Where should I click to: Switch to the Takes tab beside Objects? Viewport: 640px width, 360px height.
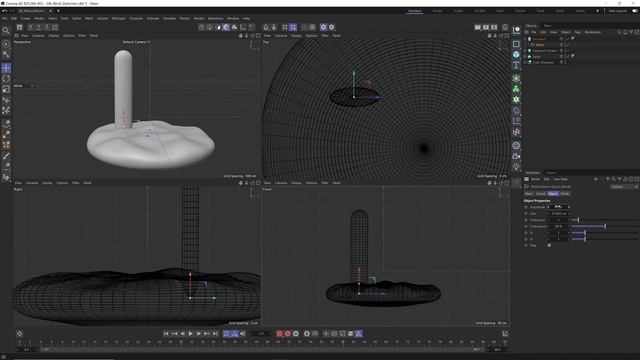point(547,26)
